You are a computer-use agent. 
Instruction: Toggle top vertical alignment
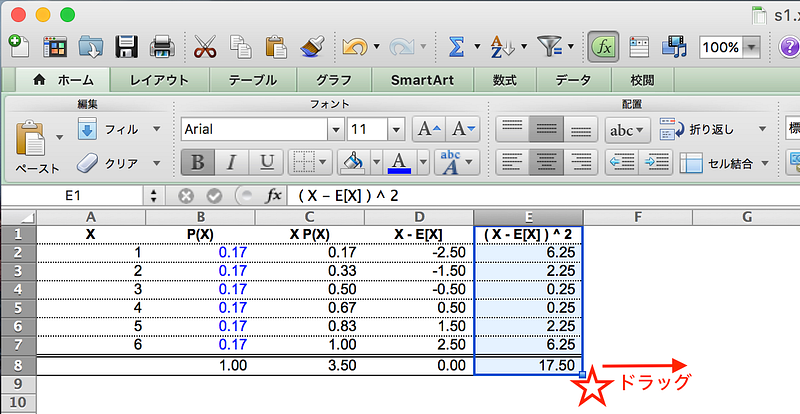pos(512,129)
